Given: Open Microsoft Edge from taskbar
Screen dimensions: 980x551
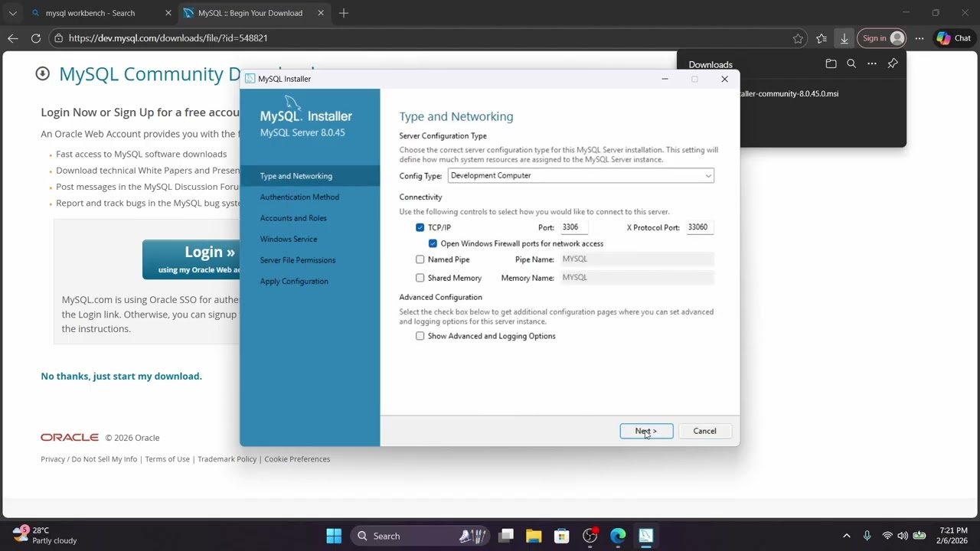Looking at the screenshot, I should (x=618, y=536).
